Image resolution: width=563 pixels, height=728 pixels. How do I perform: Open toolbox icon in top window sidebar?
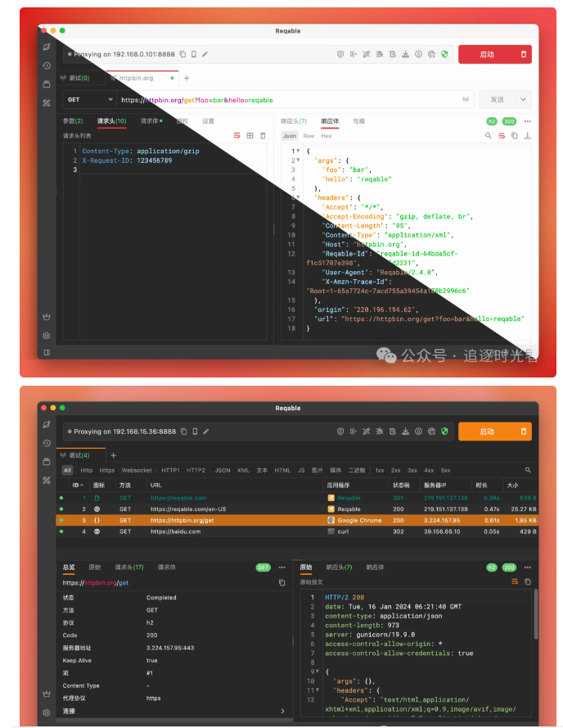point(47,102)
